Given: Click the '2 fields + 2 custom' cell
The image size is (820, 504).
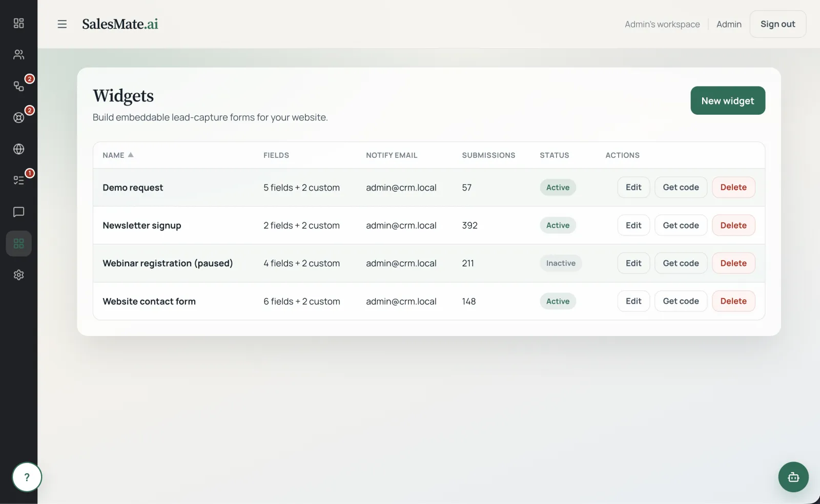Looking at the screenshot, I should point(301,225).
